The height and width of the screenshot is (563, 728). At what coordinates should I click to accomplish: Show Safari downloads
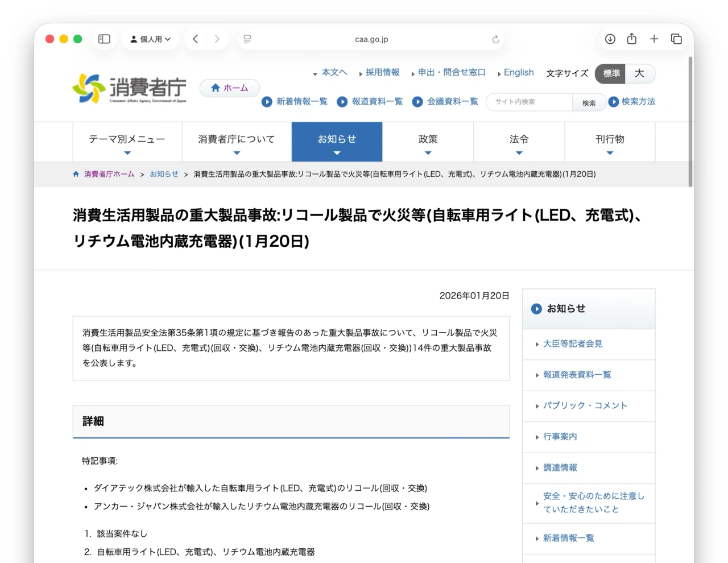(610, 39)
